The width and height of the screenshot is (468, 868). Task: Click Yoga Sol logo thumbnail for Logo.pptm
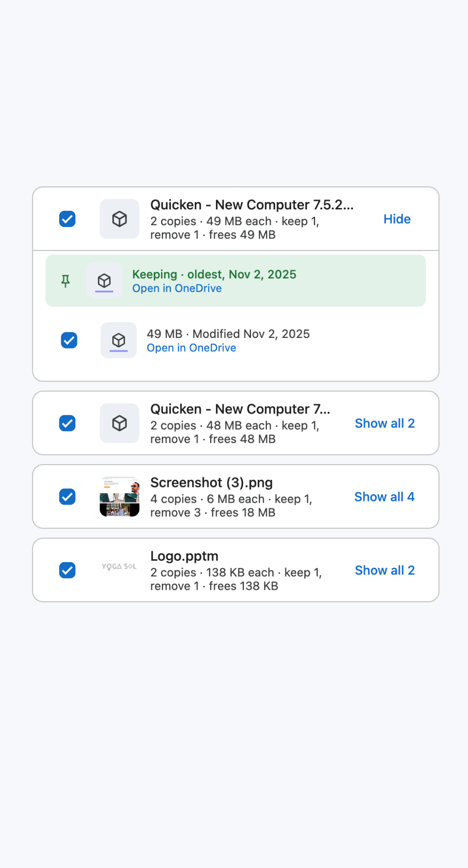119,566
